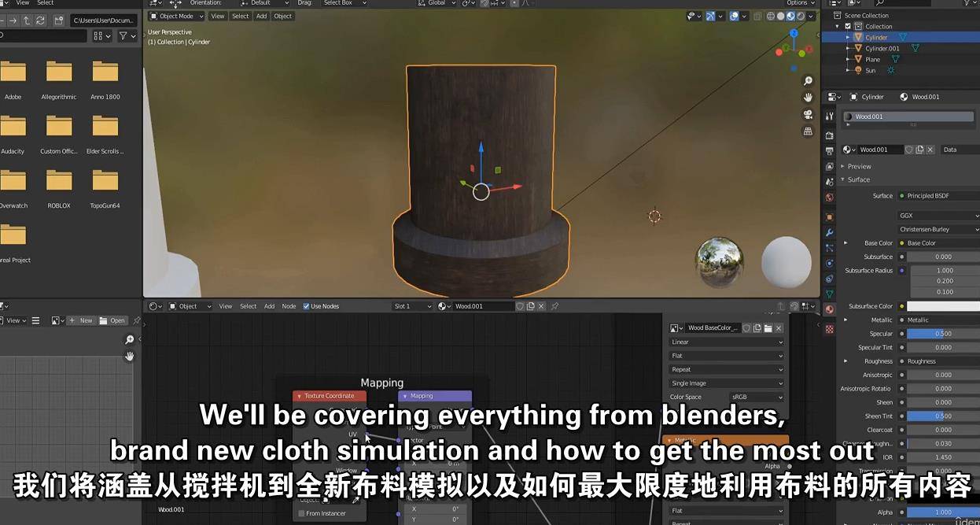Viewport: 980px width, 525px height.
Task: Open the Object Data mesh tab icon
Action: point(829,294)
